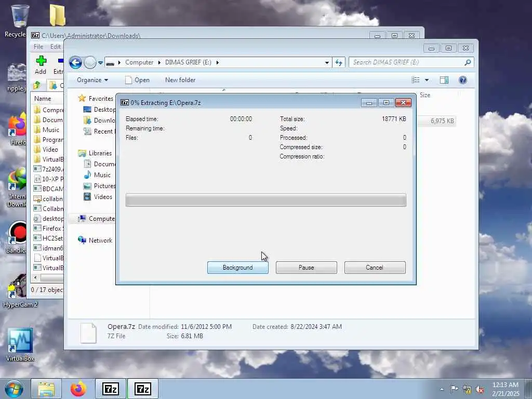Click Opera.7z file icon in details pane

click(88, 332)
